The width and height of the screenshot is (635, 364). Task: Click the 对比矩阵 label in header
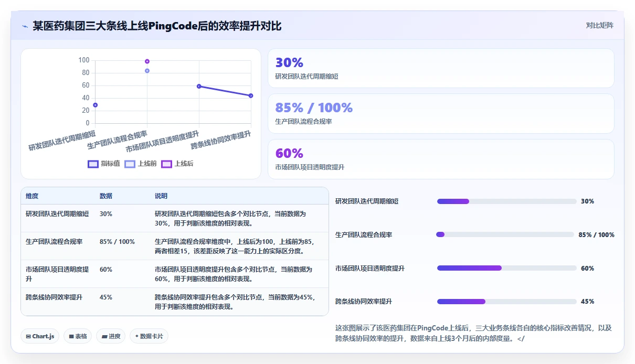point(600,25)
